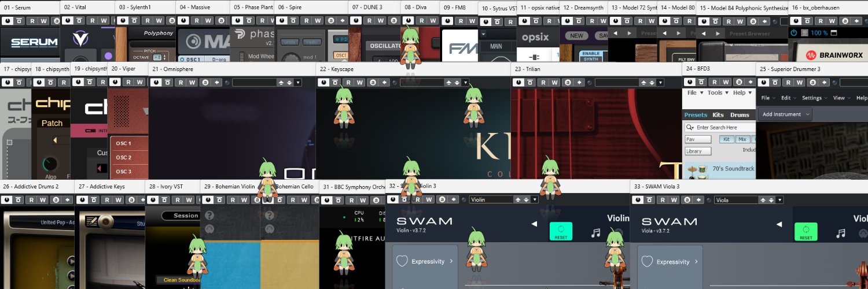The image size is (868, 289).
Task: Open the Violin preset dropdown in SWAM Violin
Action: (x=535, y=199)
